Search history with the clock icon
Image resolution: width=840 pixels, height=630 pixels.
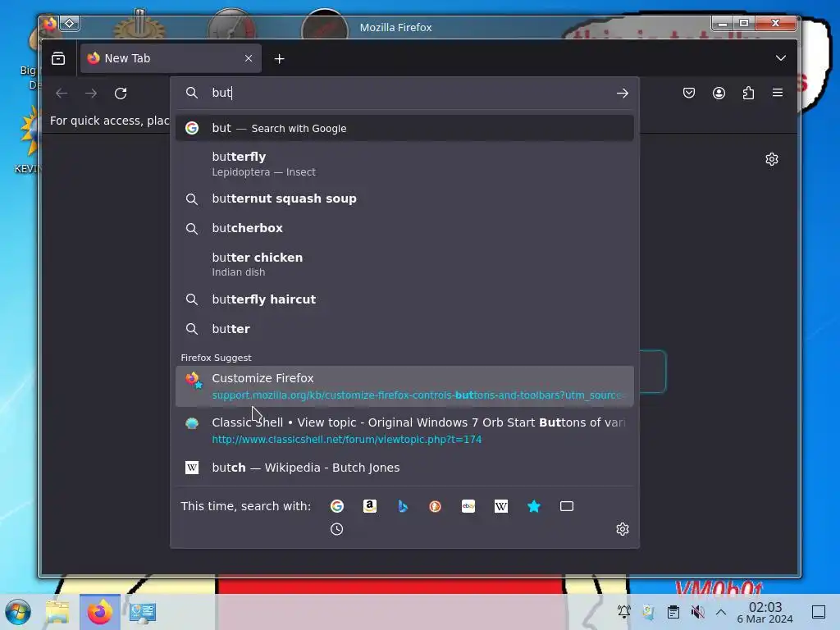337,529
